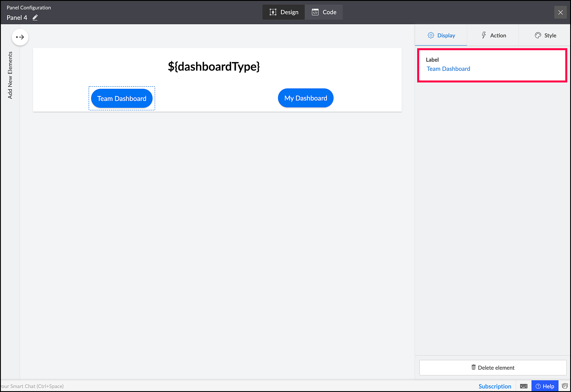
Task: Open the Action tab
Action: (x=493, y=35)
